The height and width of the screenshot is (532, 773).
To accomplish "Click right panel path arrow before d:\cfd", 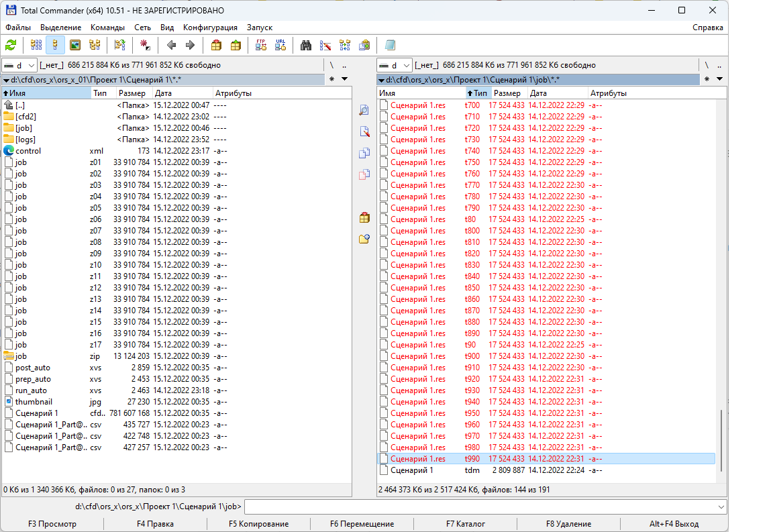I will pos(382,80).
